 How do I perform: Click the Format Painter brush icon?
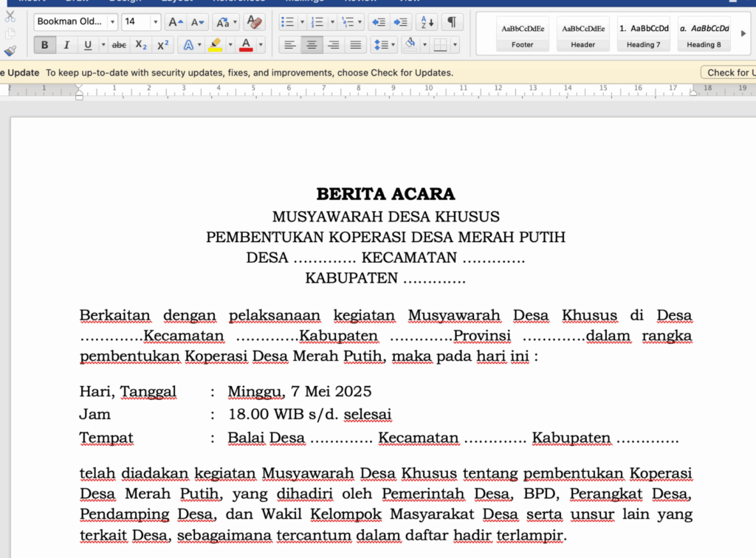click(x=10, y=50)
